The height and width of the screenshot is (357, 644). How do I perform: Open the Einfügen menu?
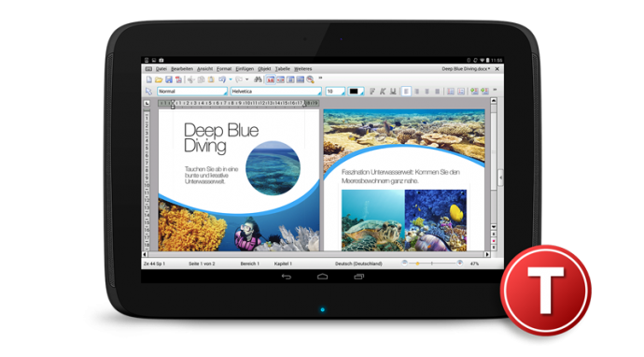coord(245,69)
